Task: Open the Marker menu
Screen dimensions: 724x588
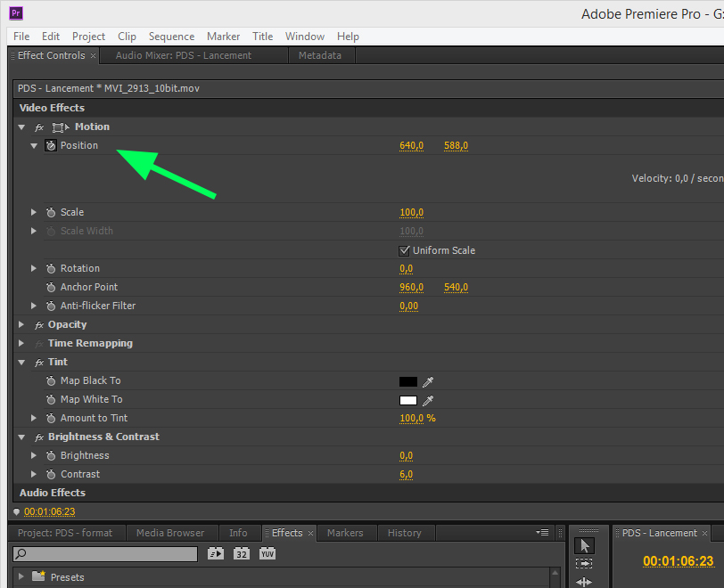Action: [223, 37]
